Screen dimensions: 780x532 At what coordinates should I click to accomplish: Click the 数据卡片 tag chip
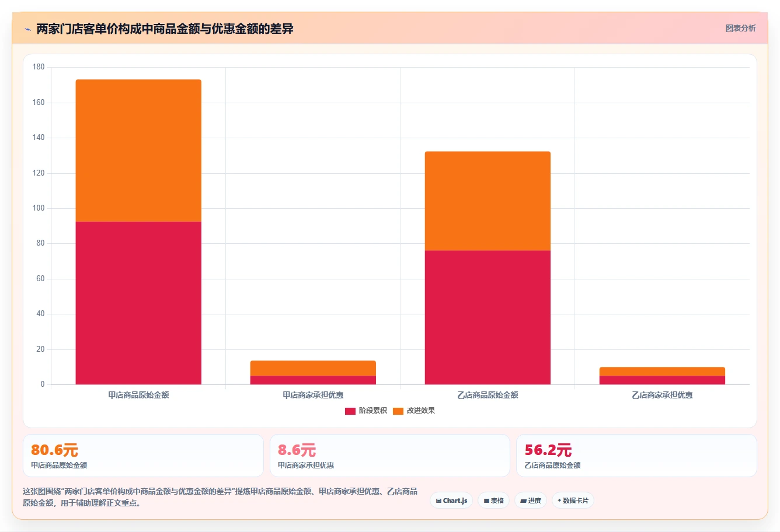(573, 501)
